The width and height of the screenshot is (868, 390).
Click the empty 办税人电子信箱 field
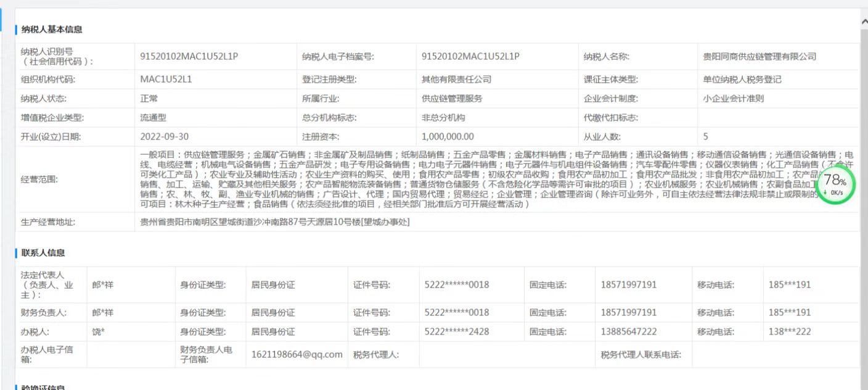pyautogui.click(x=131, y=354)
